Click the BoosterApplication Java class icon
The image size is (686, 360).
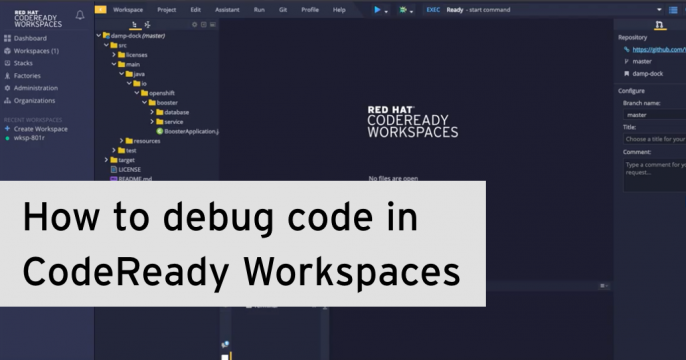click(x=160, y=131)
